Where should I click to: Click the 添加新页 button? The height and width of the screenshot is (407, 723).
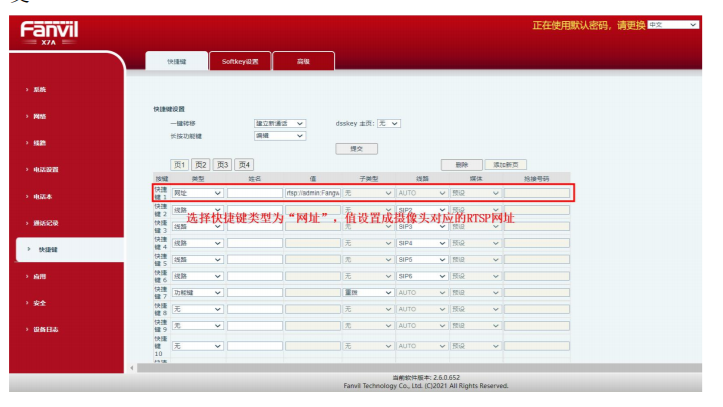click(x=506, y=165)
